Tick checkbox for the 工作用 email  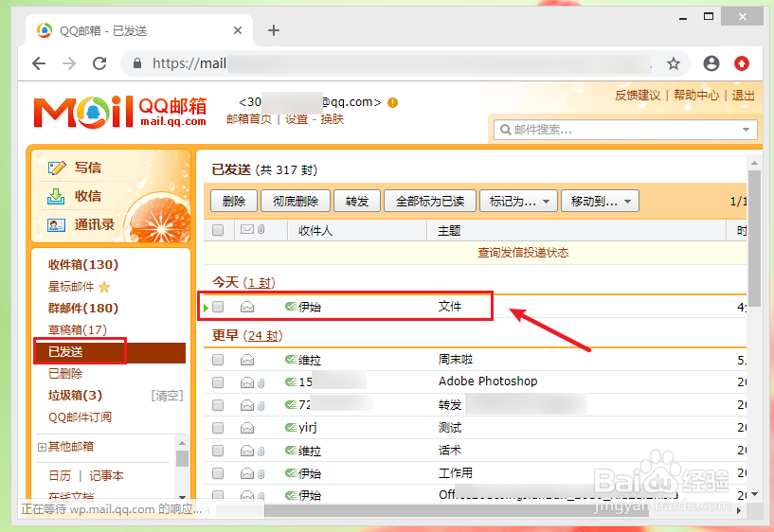[x=218, y=473]
